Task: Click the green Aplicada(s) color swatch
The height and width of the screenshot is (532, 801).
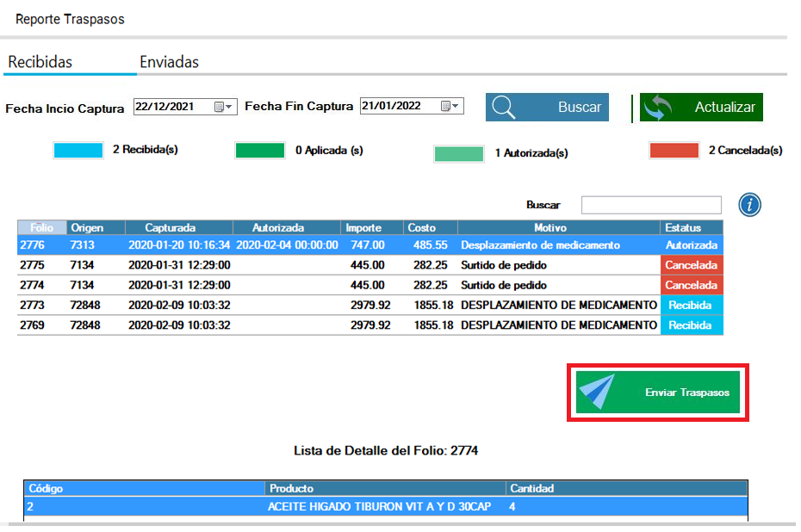Action: (x=259, y=151)
